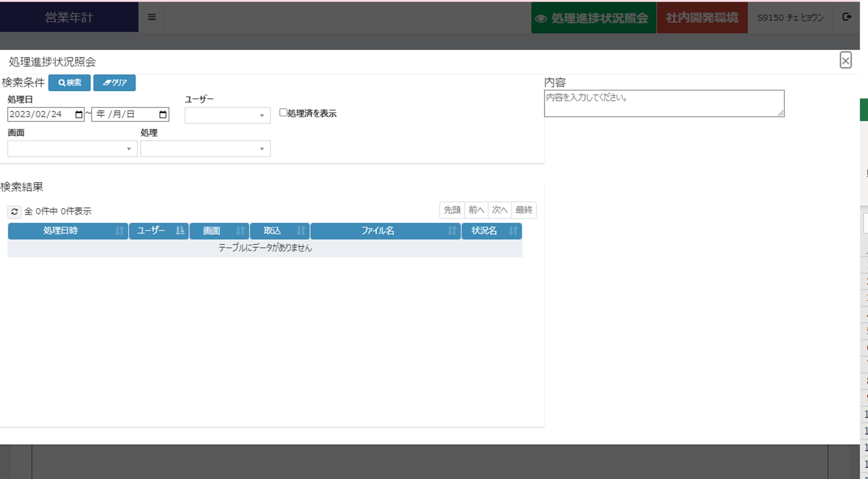The image size is (868, 479).
Task: Expand the 処理 dropdown
Action: tap(205, 149)
